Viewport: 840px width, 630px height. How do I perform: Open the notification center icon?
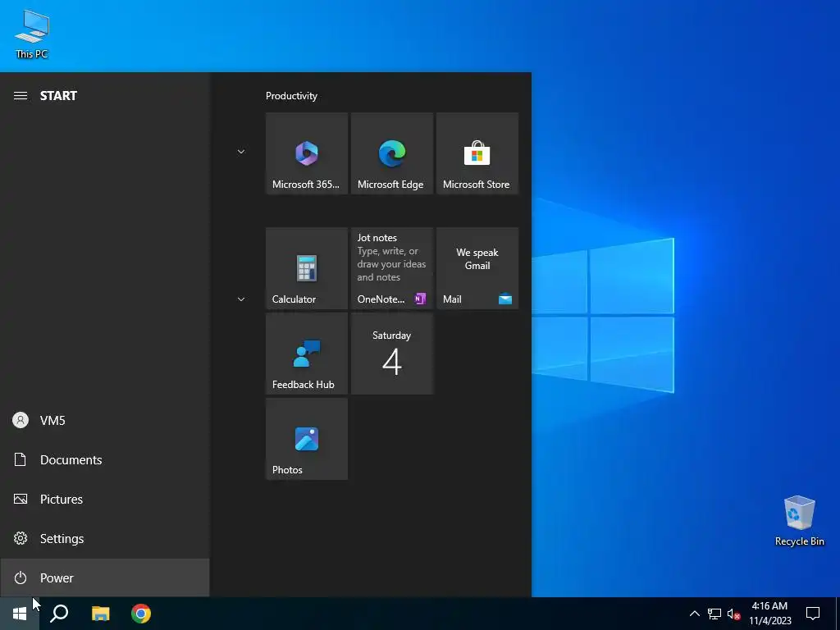813,614
